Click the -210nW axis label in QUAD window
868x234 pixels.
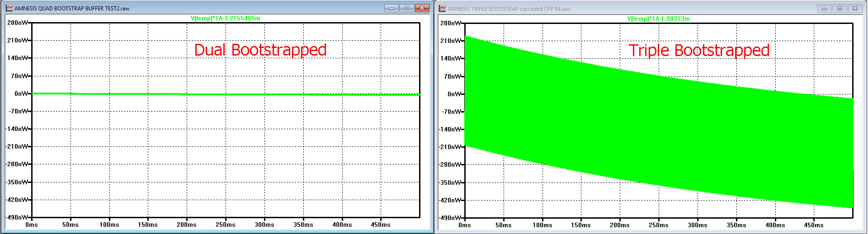pos(17,146)
